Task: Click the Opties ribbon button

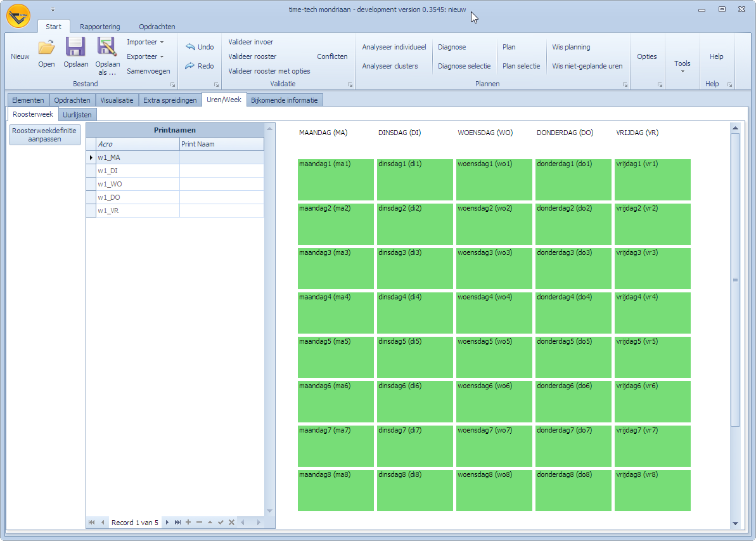Action: click(x=646, y=56)
